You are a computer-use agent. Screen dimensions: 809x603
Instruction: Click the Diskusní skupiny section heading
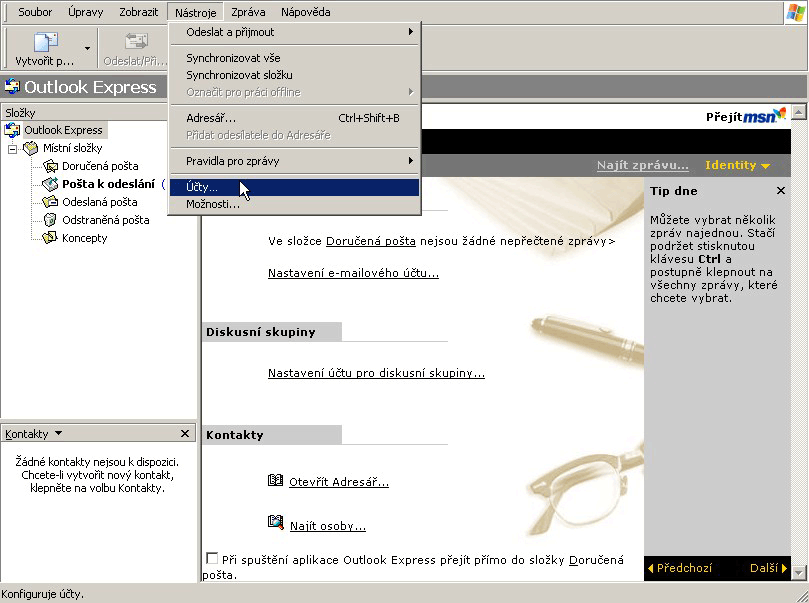pos(261,332)
